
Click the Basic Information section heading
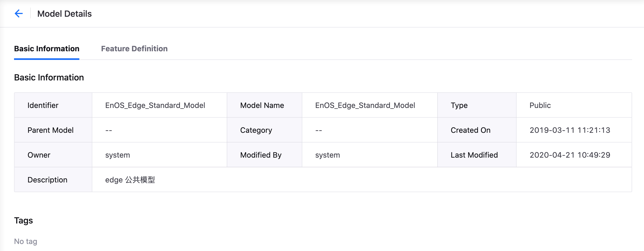point(49,77)
